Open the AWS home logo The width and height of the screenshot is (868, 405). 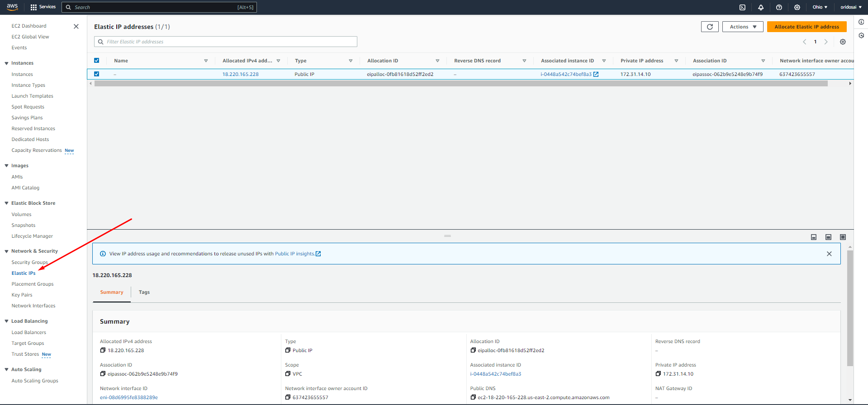click(12, 7)
